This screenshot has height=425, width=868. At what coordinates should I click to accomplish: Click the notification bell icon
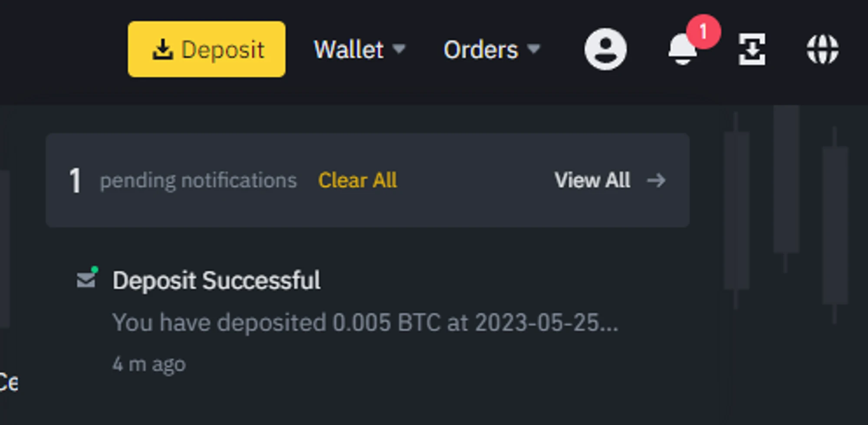[x=681, y=51]
